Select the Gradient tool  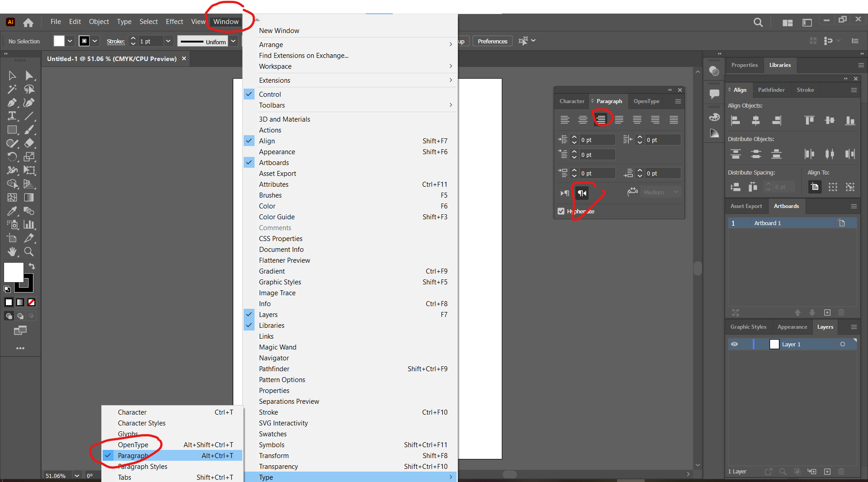pyautogui.click(x=29, y=198)
